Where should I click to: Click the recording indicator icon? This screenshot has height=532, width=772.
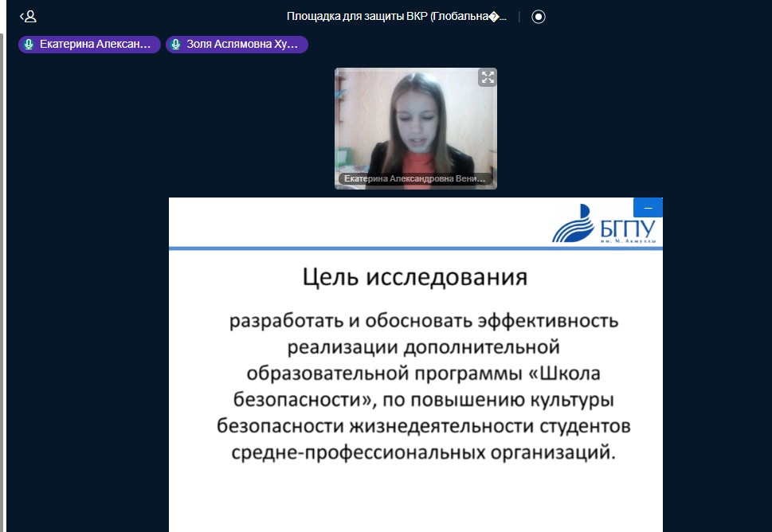coord(539,17)
